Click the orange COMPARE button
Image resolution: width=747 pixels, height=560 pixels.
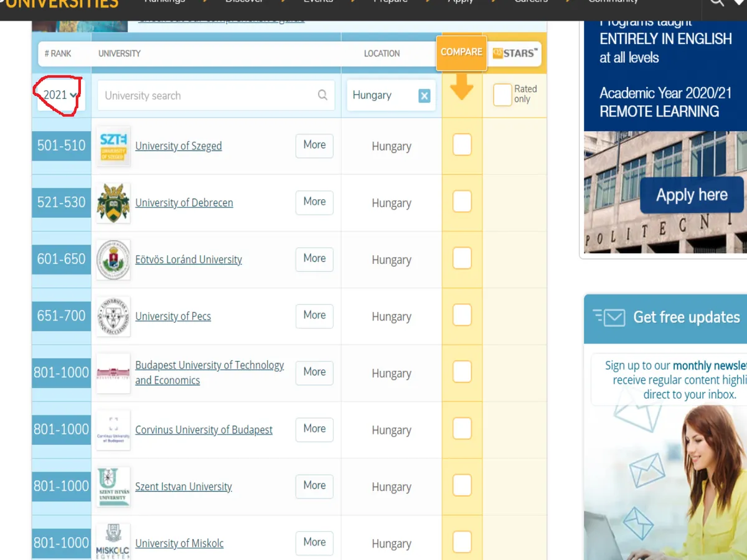coord(461,52)
